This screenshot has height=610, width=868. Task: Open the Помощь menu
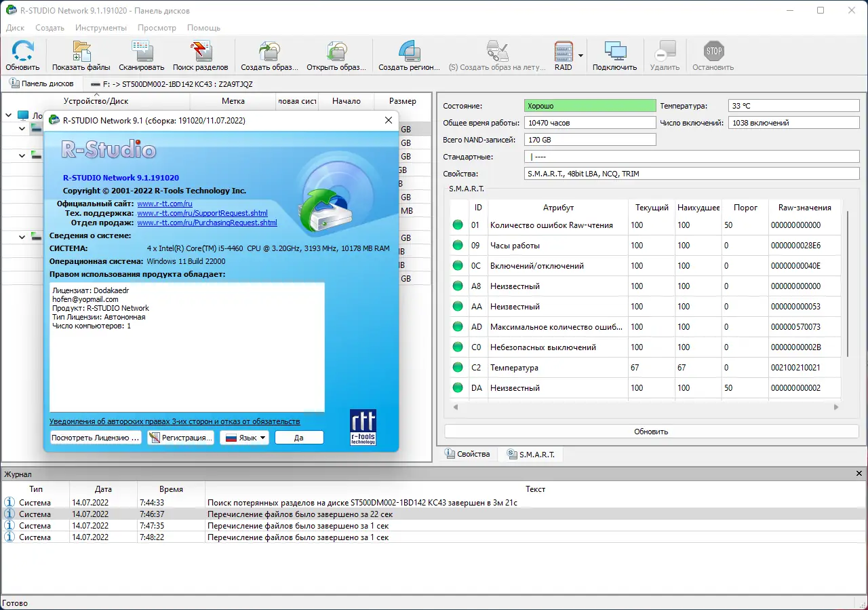click(203, 28)
